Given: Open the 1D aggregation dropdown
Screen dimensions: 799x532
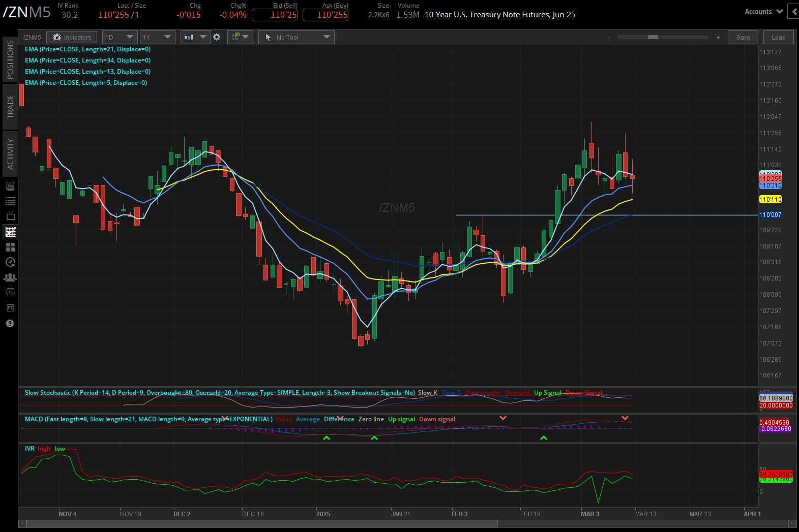Looking at the screenshot, I should [x=120, y=37].
